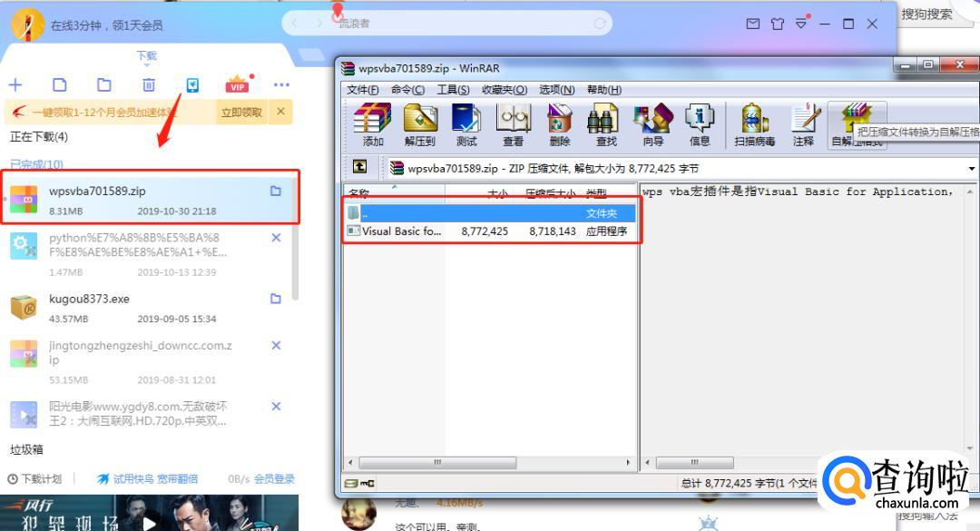Open the 垃圾箱 recycle bin section
The height and width of the screenshot is (531, 980).
tap(26, 449)
